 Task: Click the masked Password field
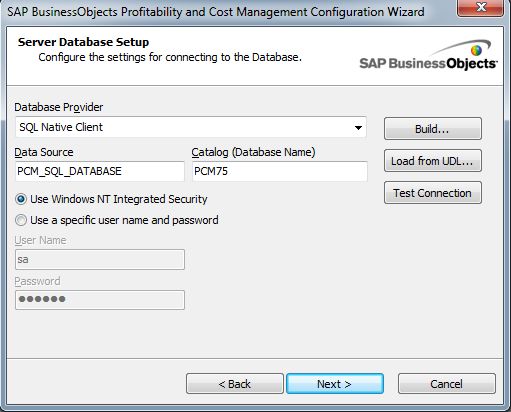click(100, 300)
